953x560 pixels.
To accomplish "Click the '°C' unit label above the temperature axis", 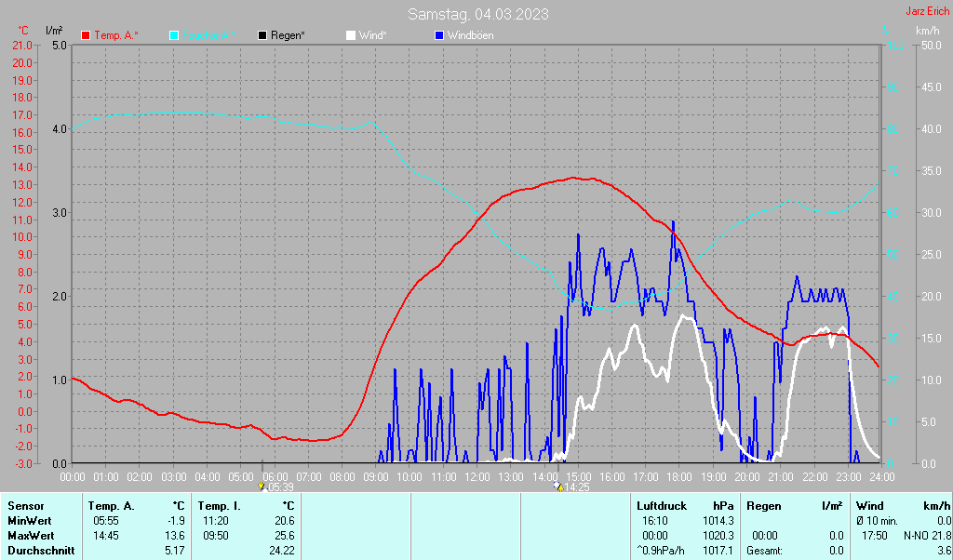I will pos(23,31).
